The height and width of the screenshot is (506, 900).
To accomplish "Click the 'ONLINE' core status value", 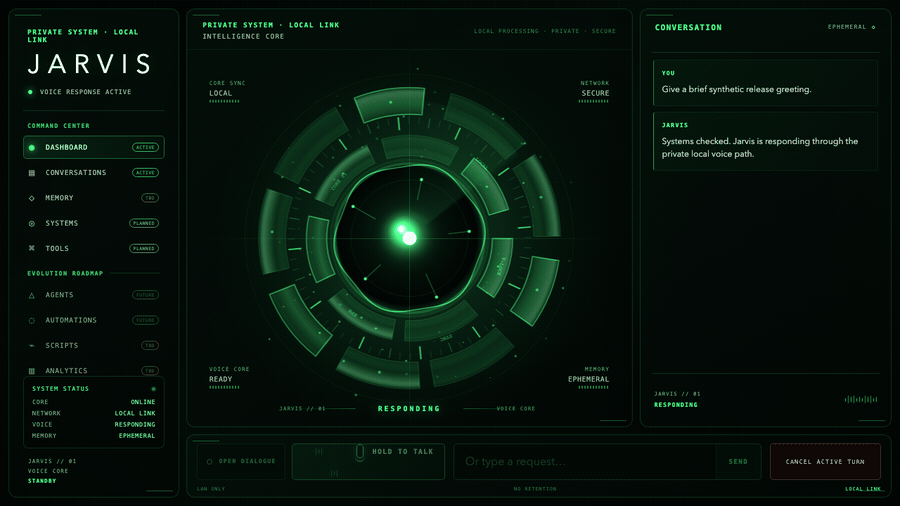I will coord(143,402).
